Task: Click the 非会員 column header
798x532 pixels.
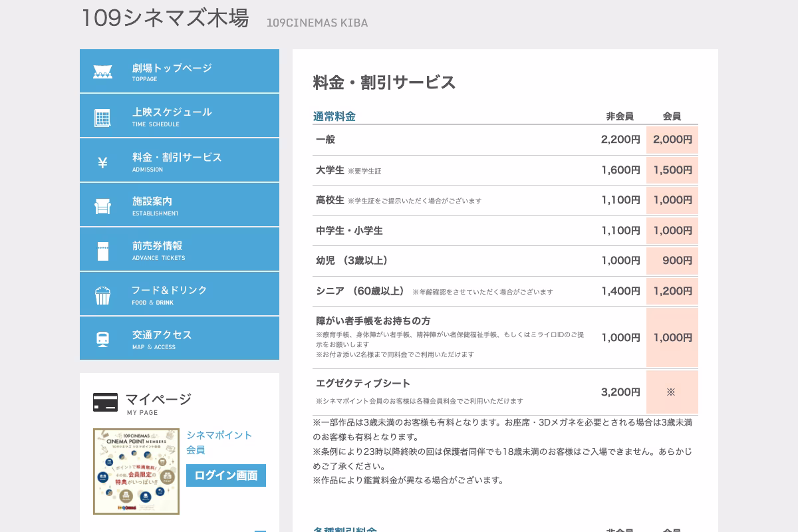Action: click(620, 116)
